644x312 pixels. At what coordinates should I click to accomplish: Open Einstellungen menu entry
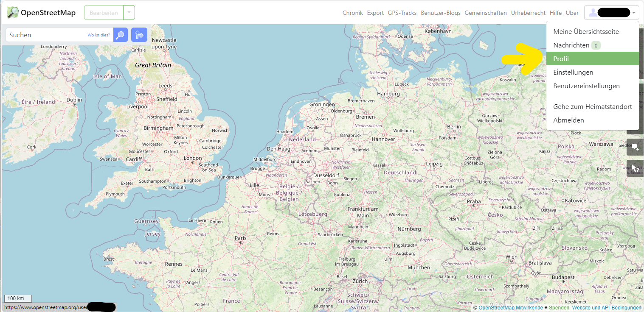(x=592, y=72)
